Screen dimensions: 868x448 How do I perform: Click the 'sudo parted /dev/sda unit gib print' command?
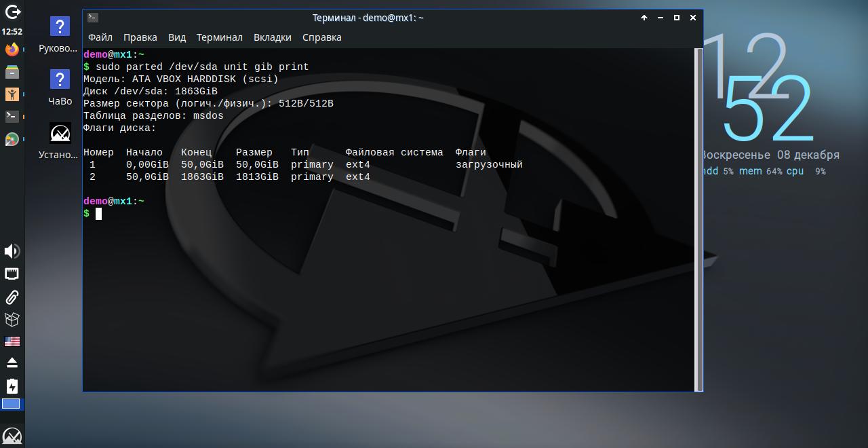(x=202, y=67)
